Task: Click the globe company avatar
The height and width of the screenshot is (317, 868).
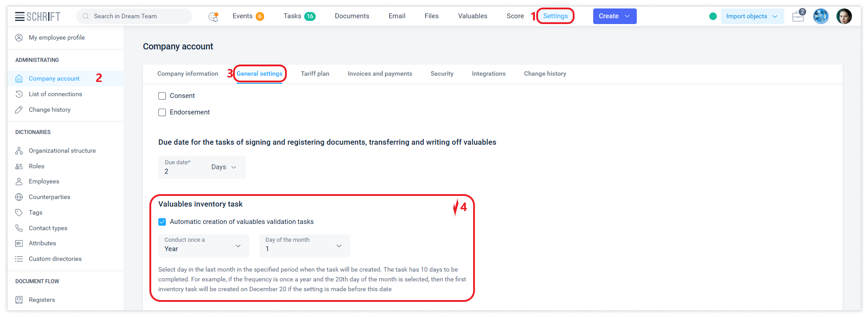Action: pyautogui.click(x=821, y=16)
